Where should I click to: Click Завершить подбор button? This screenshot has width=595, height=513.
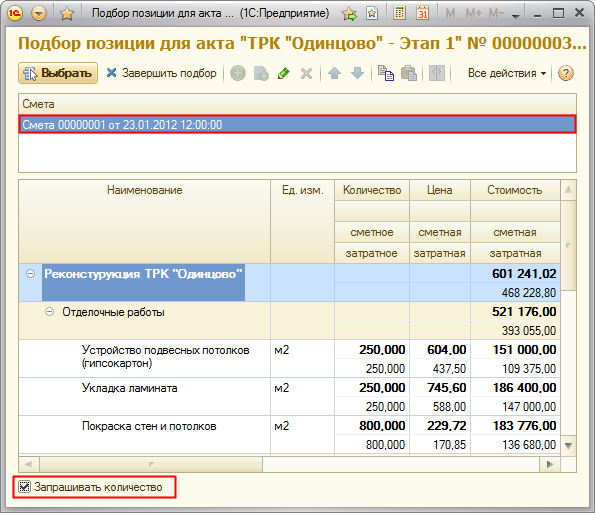point(162,73)
